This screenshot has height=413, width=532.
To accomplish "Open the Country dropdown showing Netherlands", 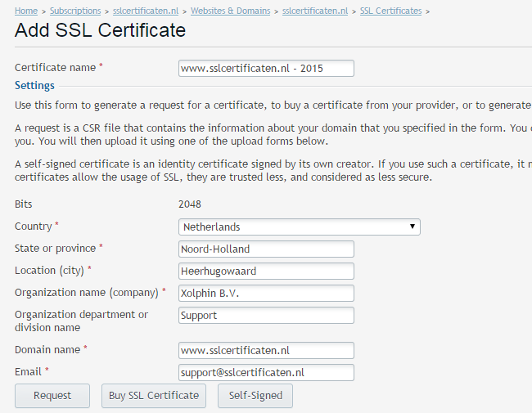I will [300, 227].
